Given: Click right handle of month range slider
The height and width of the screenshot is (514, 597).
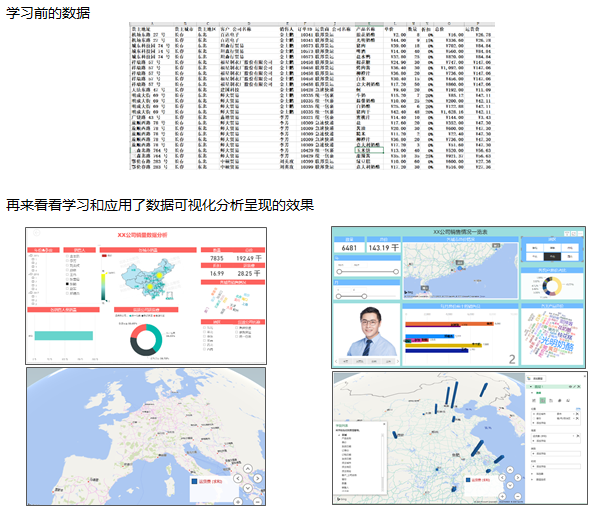Looking at the screenshot, I should click(364, 296).
